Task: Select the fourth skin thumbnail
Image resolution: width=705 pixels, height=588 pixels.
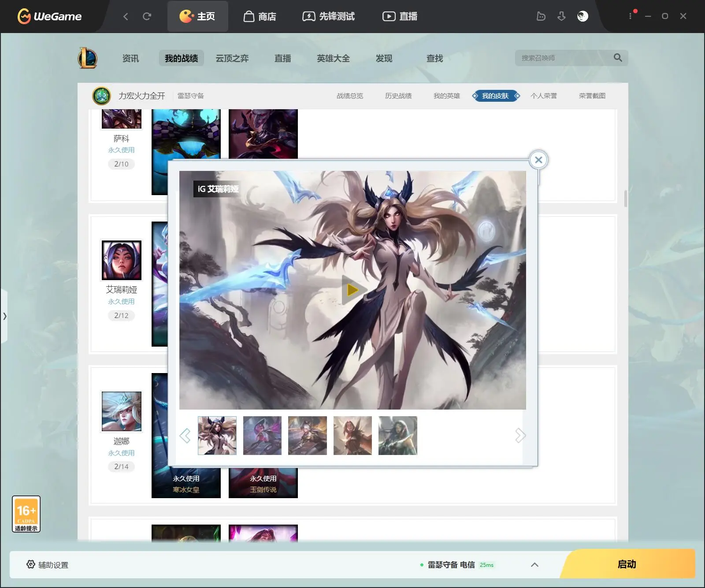Action: [352, 436]
